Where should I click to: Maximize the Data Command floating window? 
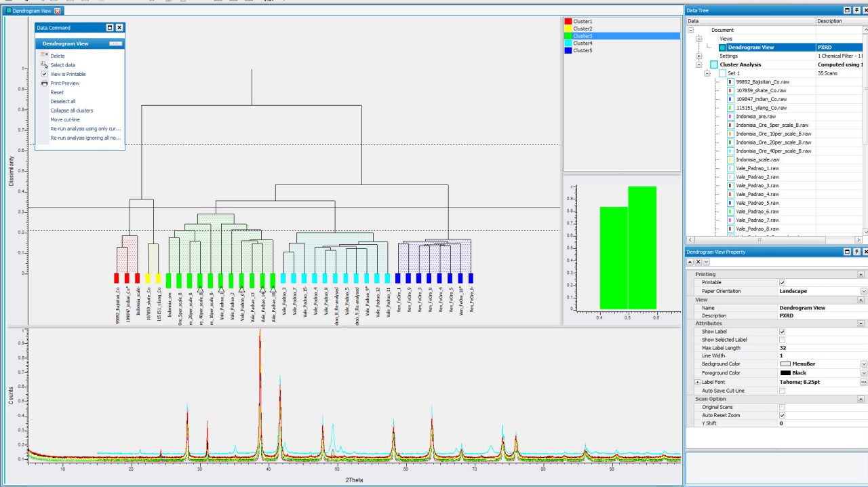(110, 28)
